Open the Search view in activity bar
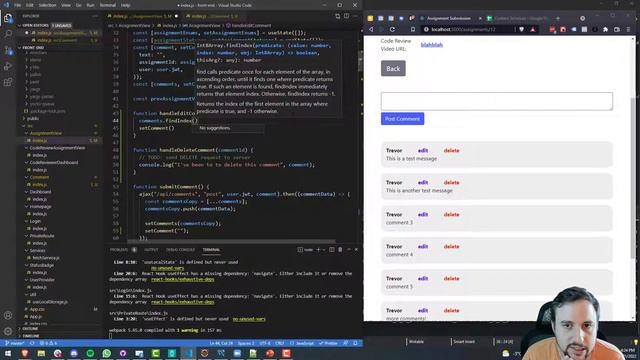The height and width of the screenshot is (360, 640). [x=8, y=34]
